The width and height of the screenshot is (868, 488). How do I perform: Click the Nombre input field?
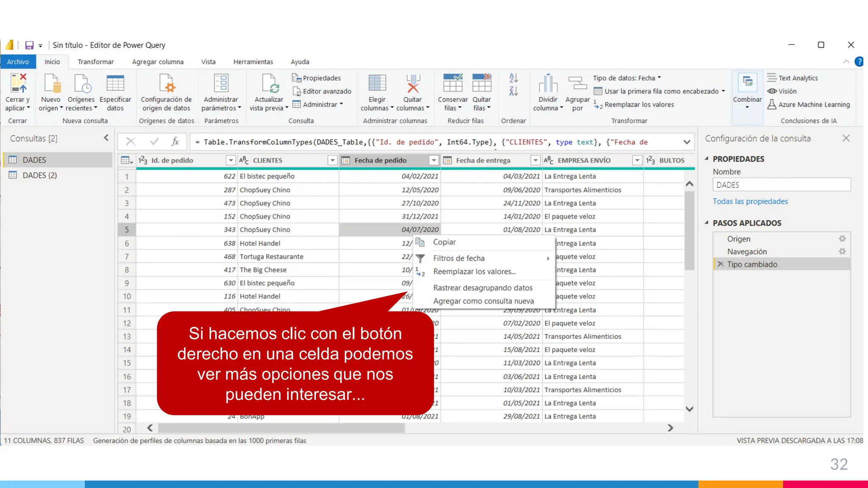click(x=781, y=185)
